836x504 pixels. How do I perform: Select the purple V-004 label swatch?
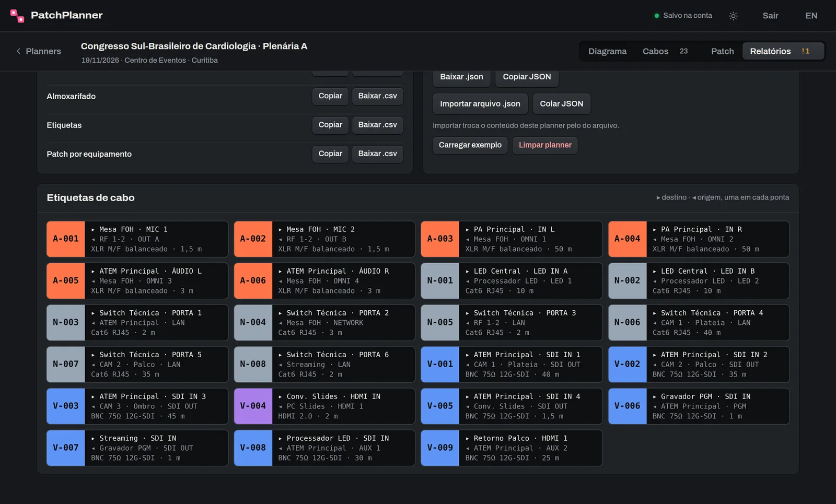tap(253, 406)
